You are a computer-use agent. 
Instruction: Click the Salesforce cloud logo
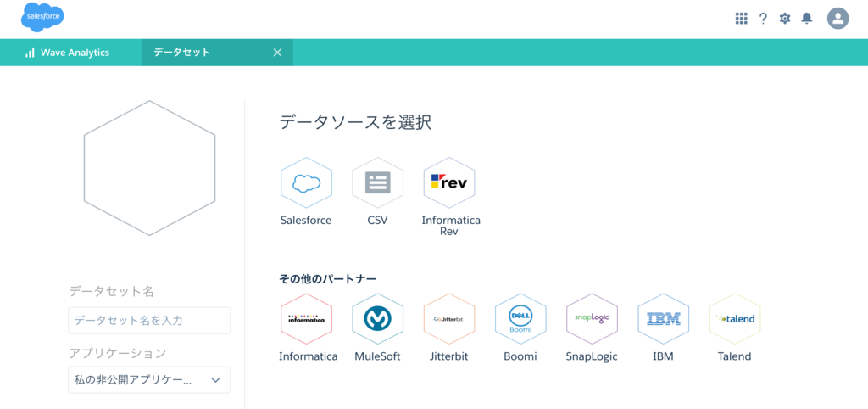(42, 17)
